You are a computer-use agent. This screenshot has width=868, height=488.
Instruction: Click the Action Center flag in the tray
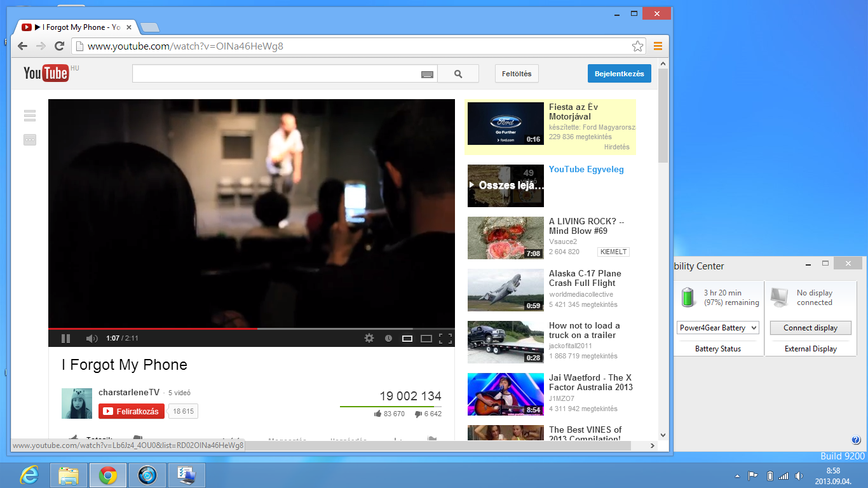752,476
